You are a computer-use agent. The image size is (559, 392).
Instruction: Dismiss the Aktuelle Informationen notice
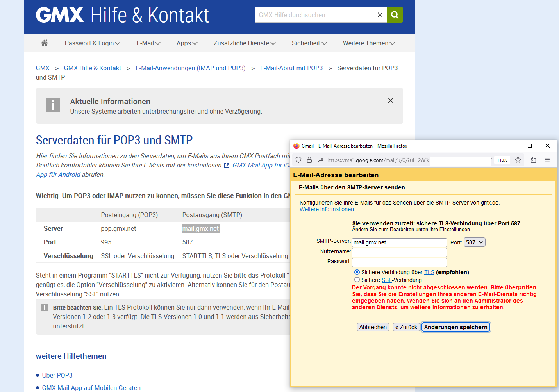click(390, 100)
